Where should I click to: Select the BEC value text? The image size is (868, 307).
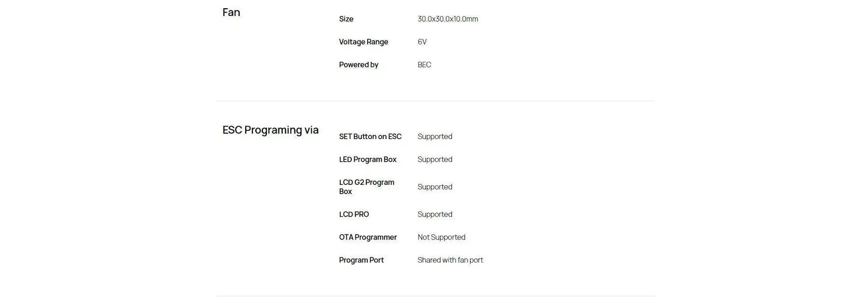point(424,65)
